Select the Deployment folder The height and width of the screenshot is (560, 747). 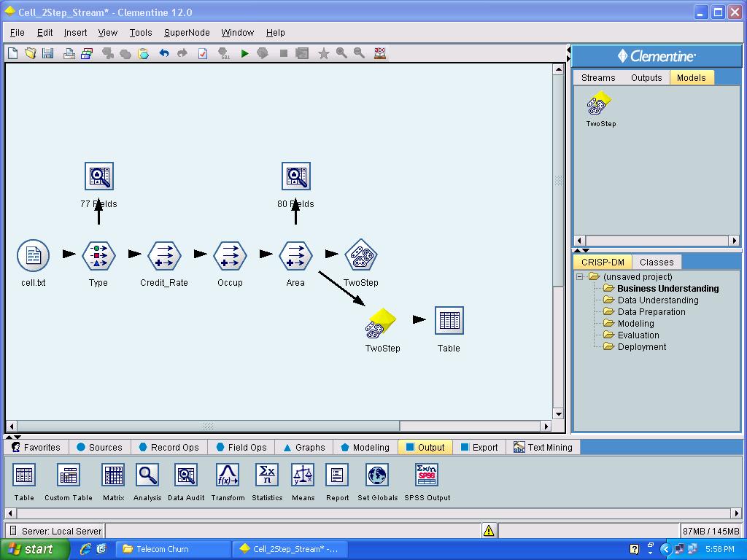pyautogui.click(x=642, y=346)
